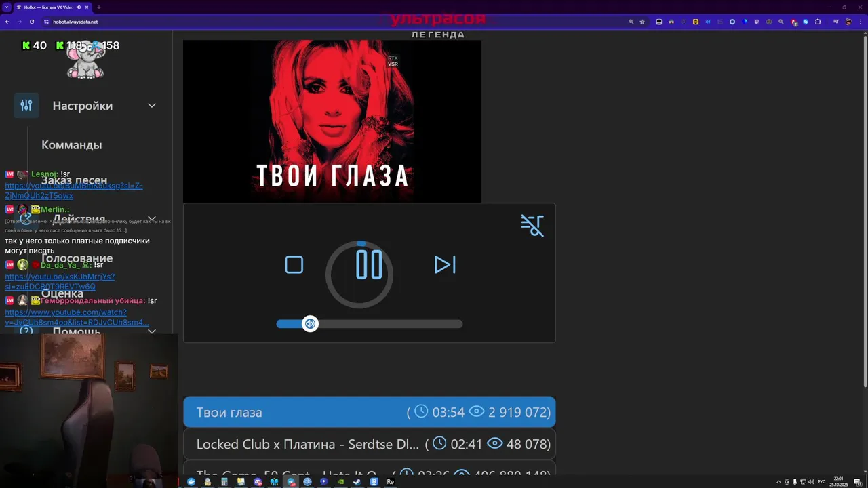Click the unfilled part of the volume bar
Image resolution: width=868 pixels, height=488 pixels.
point(390,324)
